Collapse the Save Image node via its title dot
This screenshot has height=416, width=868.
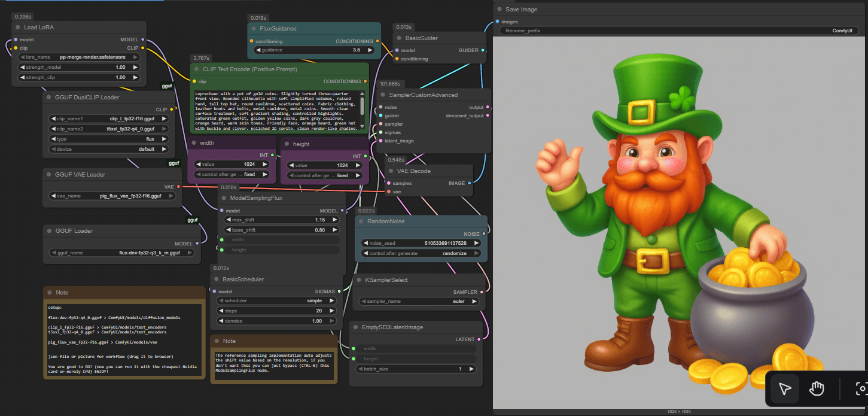500,10
